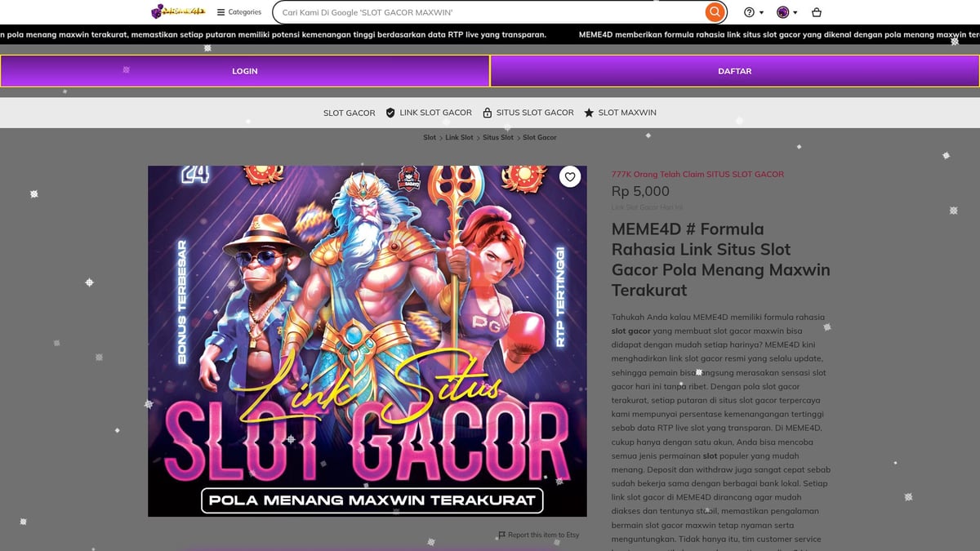Open the main Link Situs product image
980x551 pixels.
coord(367,341)
